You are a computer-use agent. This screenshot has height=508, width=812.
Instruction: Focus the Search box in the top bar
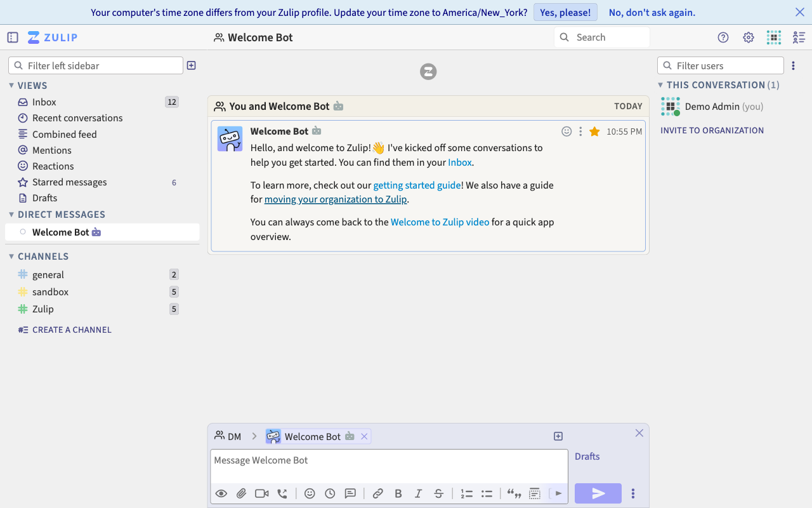pyautogui.click(x=602, y=37)
